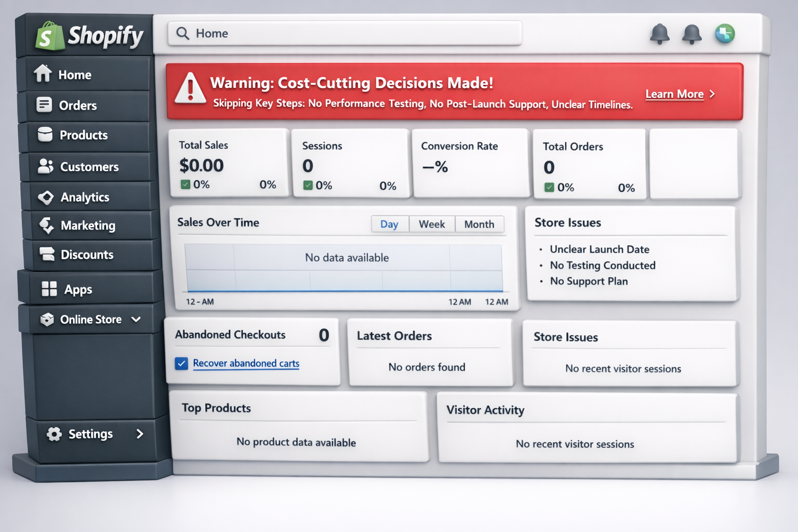Open Analytics using its sidebar icon

tap(46, 197)
